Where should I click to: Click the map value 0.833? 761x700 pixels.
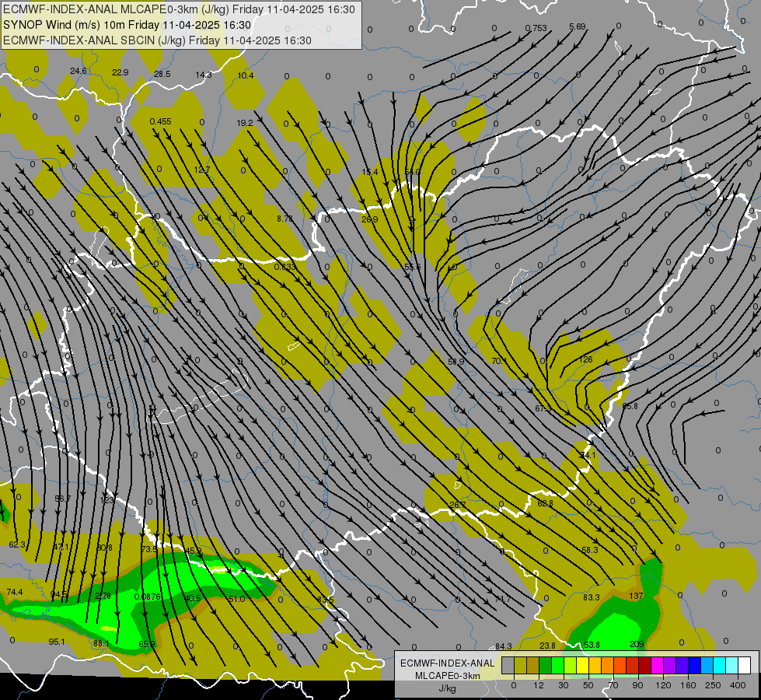(285, 267)
